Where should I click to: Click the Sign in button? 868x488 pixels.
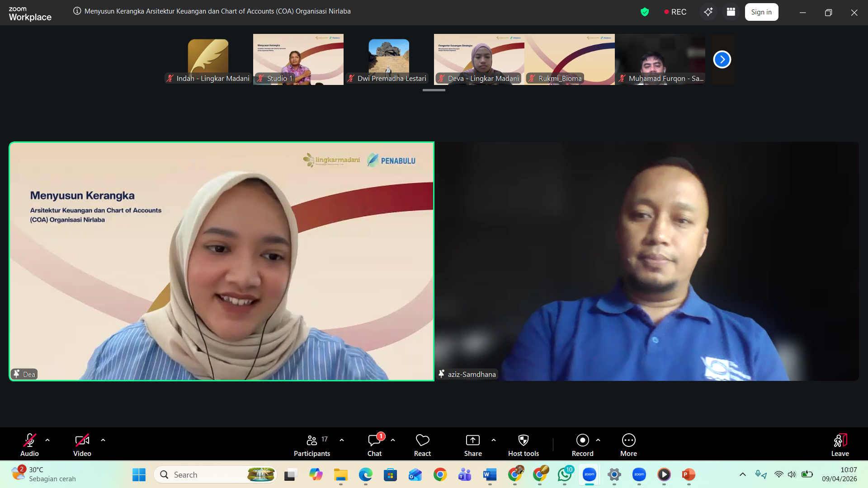(761, 12)
